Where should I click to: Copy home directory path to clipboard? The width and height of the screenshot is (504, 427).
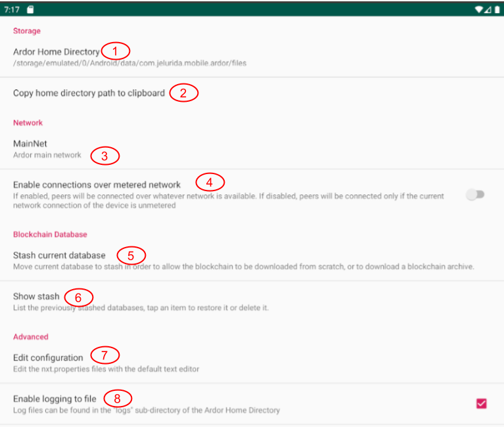tap(89, 93)
